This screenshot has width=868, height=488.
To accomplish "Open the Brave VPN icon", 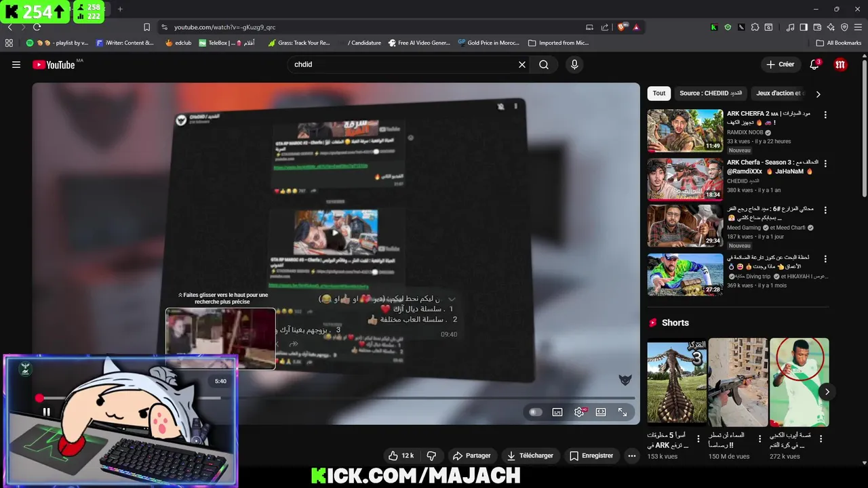I will click(x=844, y=27).
